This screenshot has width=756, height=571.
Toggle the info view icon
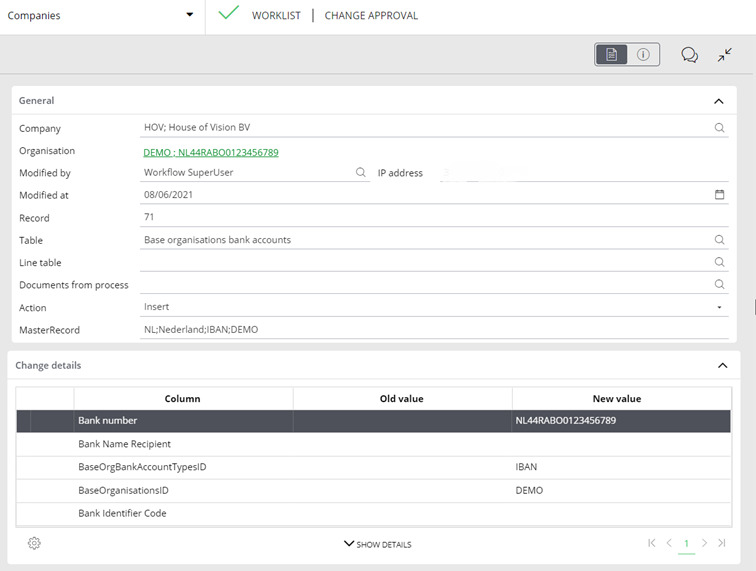tap(643, 55)
